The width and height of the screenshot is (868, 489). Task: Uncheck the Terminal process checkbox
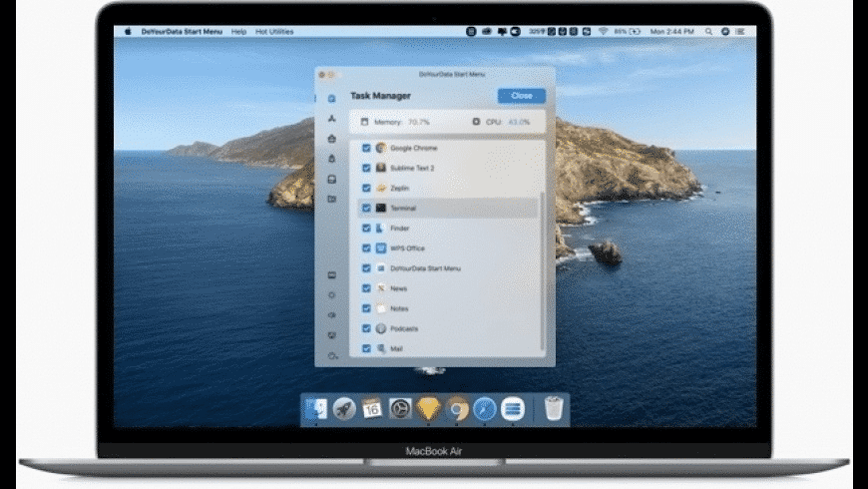366,209
